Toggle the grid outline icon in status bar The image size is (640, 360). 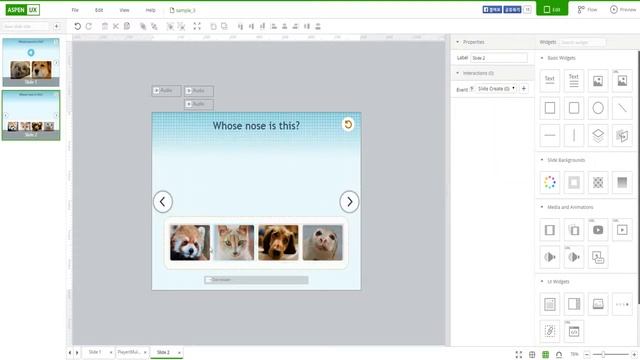tap(532, 354)
